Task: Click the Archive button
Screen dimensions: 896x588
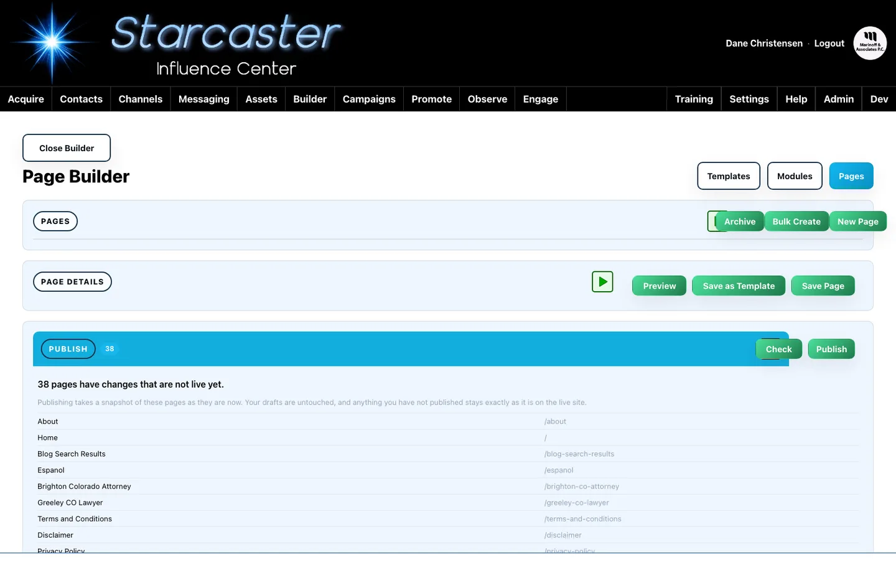Action: [740, 222]
